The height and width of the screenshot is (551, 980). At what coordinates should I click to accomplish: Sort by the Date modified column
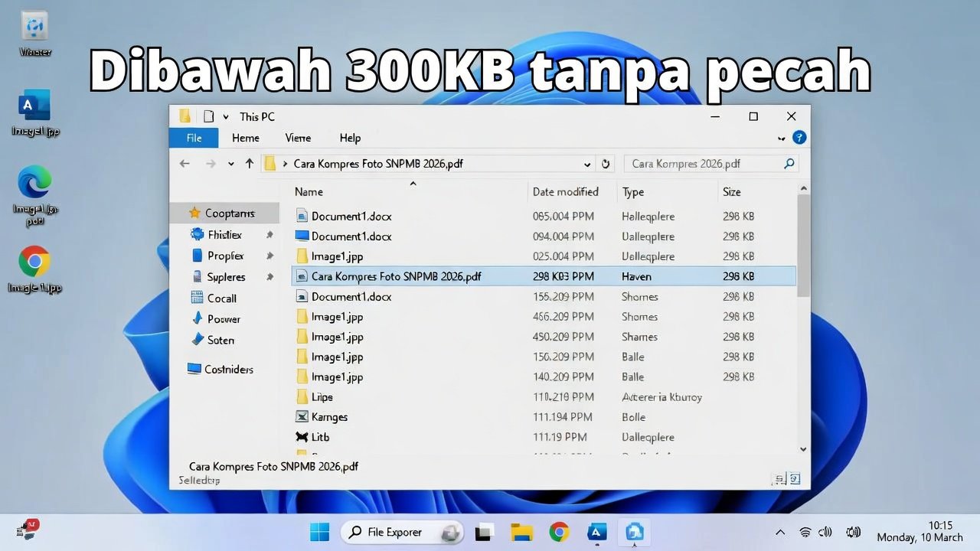pos(566,191)
